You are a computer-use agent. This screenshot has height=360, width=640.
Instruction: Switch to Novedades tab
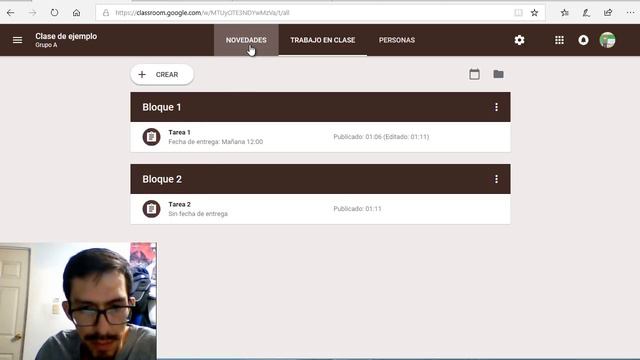pyautogui.click(x=246, y=40)
